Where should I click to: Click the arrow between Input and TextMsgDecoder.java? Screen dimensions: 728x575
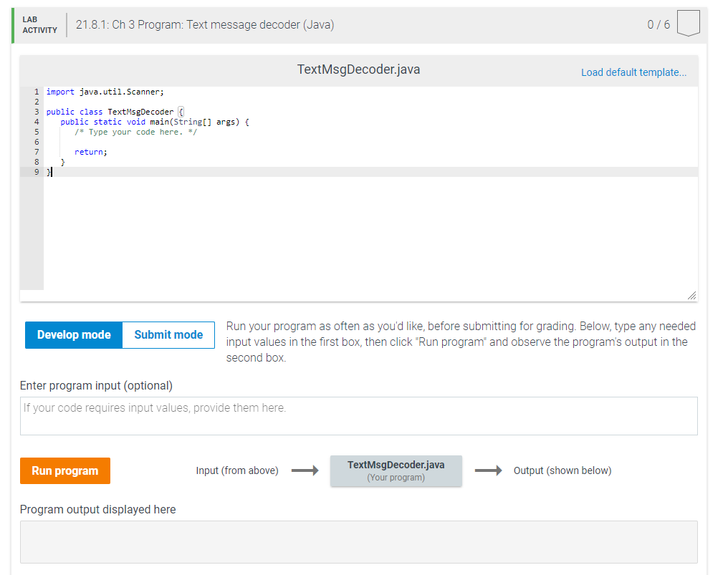304,470
